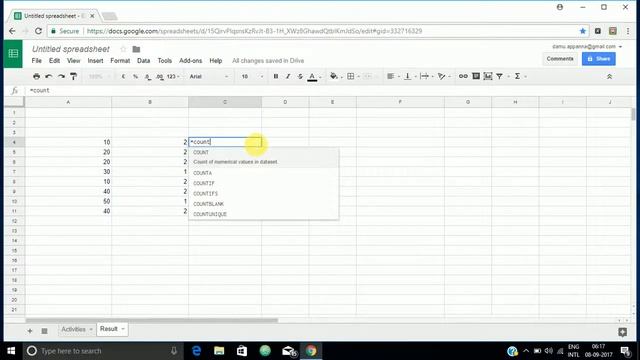Reload the page in Chrome
Viewport: 640px width, 360px height.
coord(38,31)
